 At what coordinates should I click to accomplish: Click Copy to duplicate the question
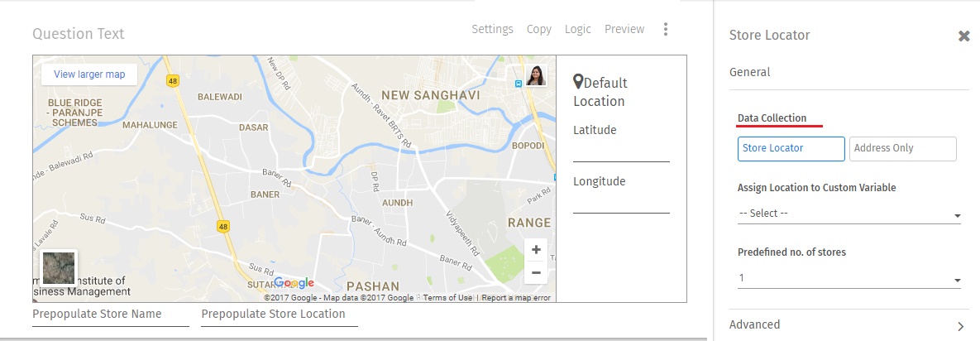(x=538, y=29)
